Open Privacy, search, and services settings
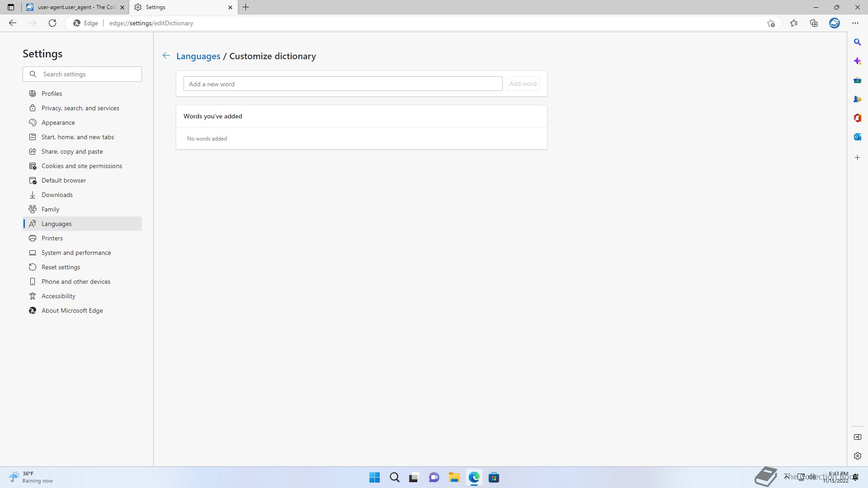868x488 pixels. [80, 108]
